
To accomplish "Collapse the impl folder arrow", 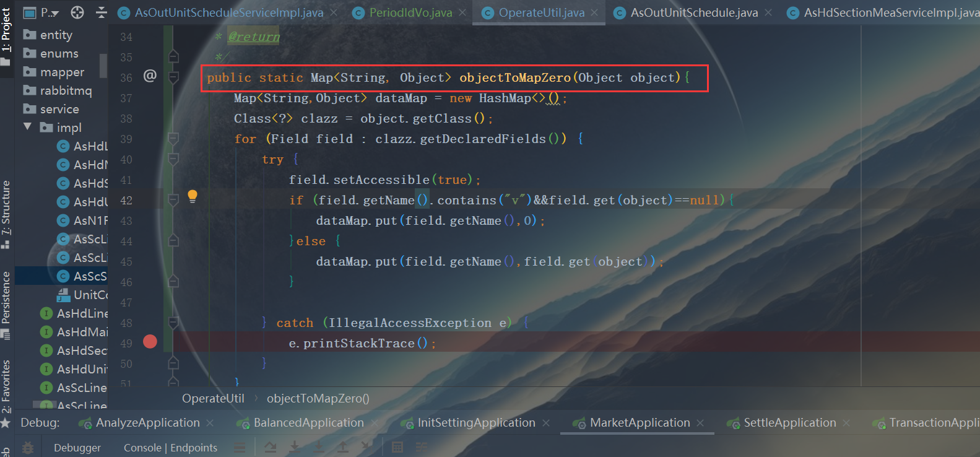I will [x=27, y=127].
